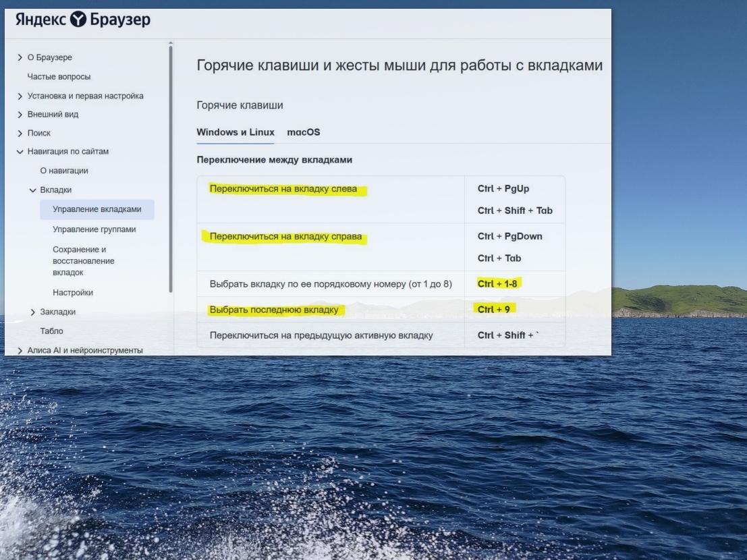Open the Табло sidebar page
The image size is (747, 560).
51,331
